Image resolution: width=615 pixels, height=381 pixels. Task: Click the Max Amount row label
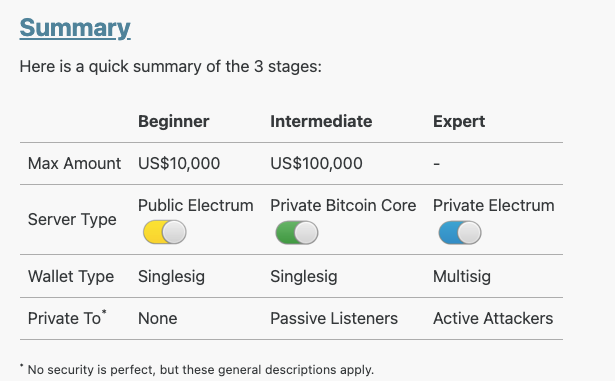point(74,164)
